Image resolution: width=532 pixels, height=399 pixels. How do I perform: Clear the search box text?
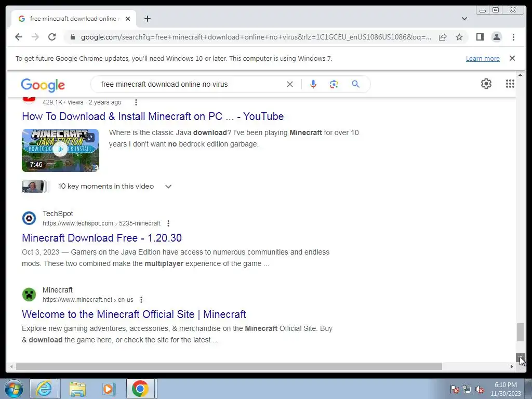coord(289,84)
